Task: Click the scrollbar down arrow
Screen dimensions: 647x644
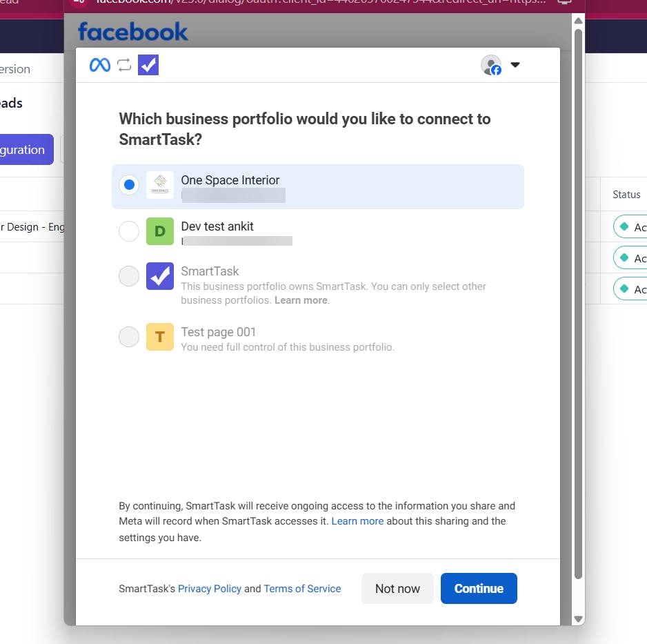Action: tap(578, 619)
